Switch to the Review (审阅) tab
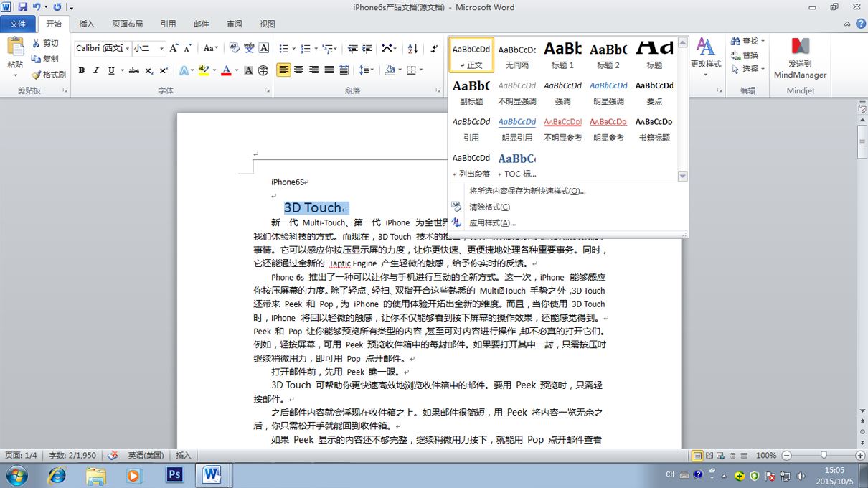 235,24
